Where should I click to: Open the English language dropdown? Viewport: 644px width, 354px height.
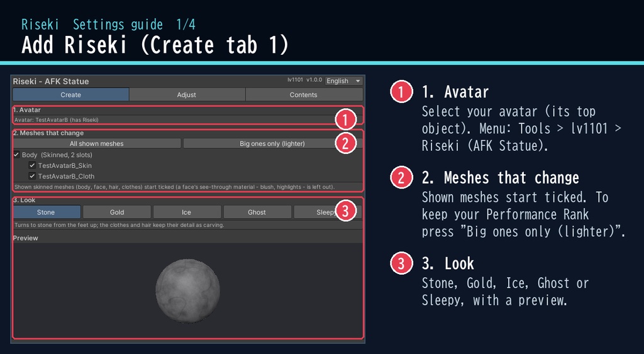[x=343, y=81]
